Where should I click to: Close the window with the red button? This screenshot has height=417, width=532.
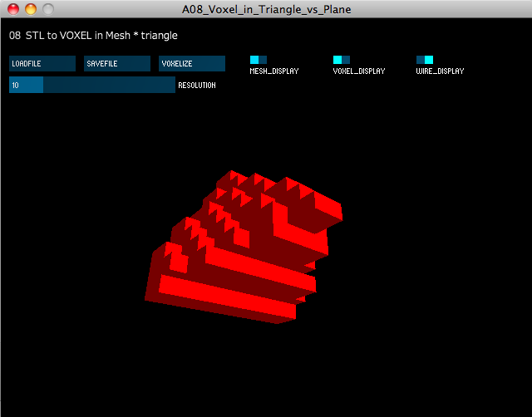point(13,9)
